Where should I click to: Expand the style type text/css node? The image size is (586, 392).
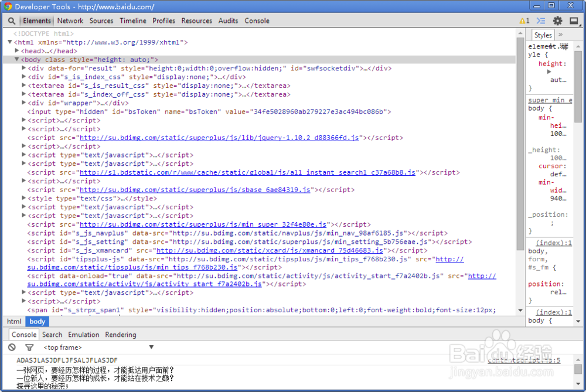pyautogui.click(x=23, y=197)
